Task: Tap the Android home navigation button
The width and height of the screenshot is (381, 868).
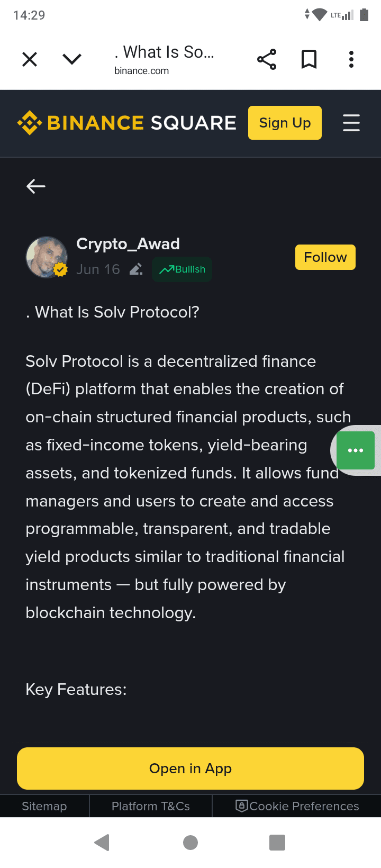Action: [190, 843]
